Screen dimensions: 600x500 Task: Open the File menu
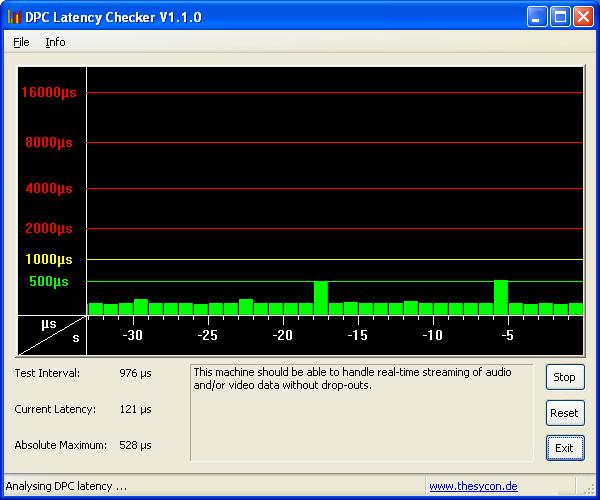[21, 42]
